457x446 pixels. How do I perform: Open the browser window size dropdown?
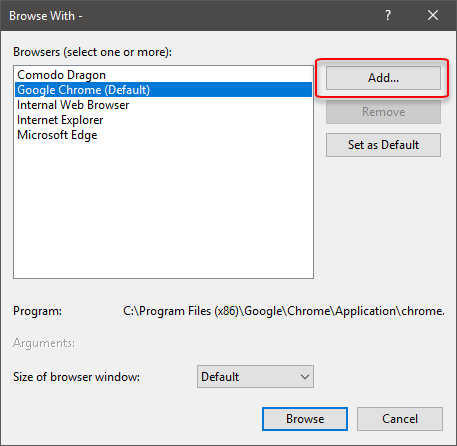tap(255, 377)
